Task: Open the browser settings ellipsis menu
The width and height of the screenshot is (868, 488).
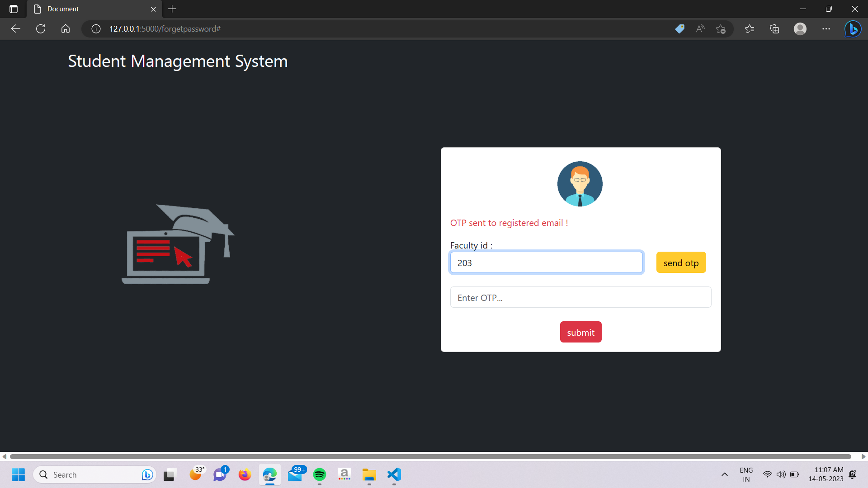Action: click(826, 28)
